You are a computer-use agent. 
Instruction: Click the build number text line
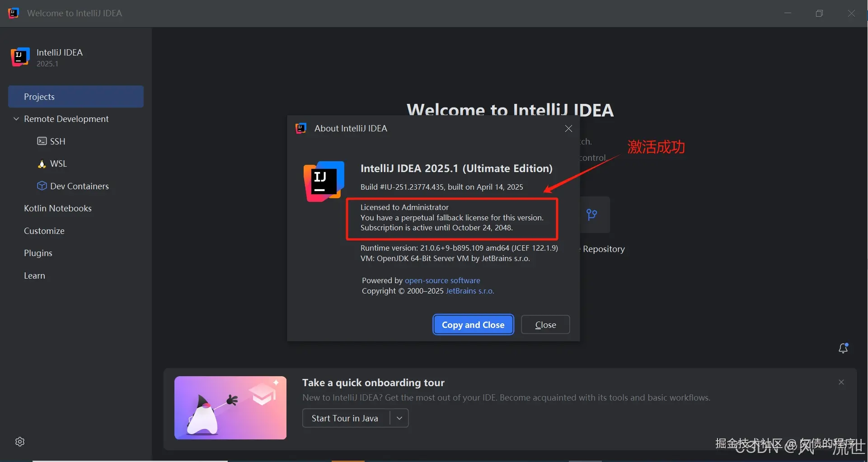[441, 187]
